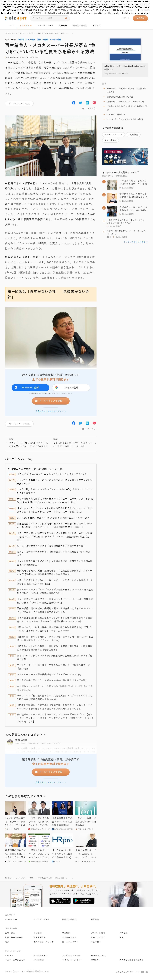
Task: Open the インタビュー navigation tab
Action: click(25, 25)
